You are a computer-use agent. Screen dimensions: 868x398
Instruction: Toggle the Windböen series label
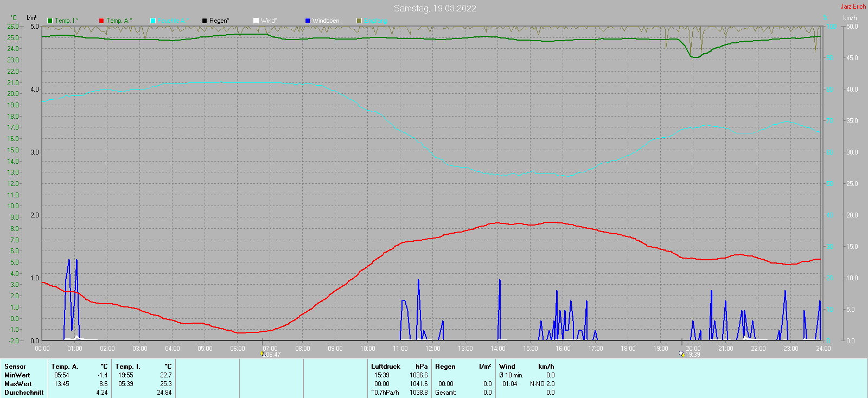tap(325, 21)
